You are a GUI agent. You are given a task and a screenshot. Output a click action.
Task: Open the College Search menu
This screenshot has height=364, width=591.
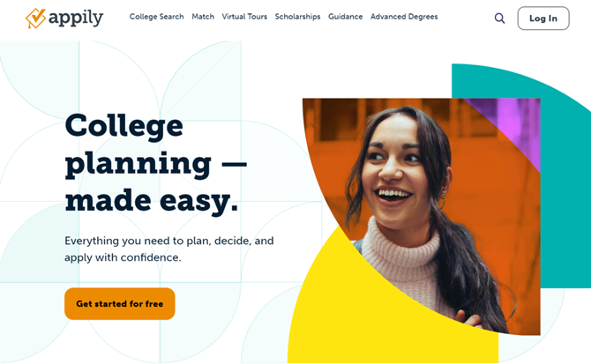coord(156,17)
